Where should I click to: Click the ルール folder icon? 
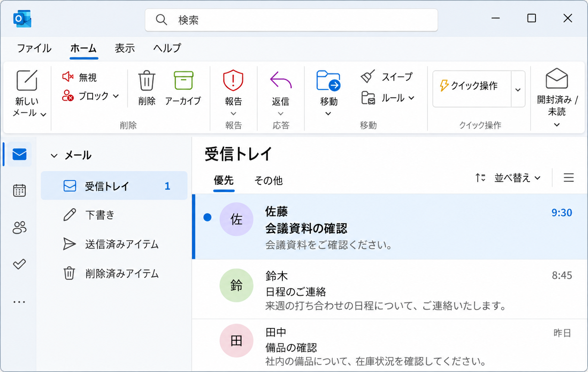(368, 98)
